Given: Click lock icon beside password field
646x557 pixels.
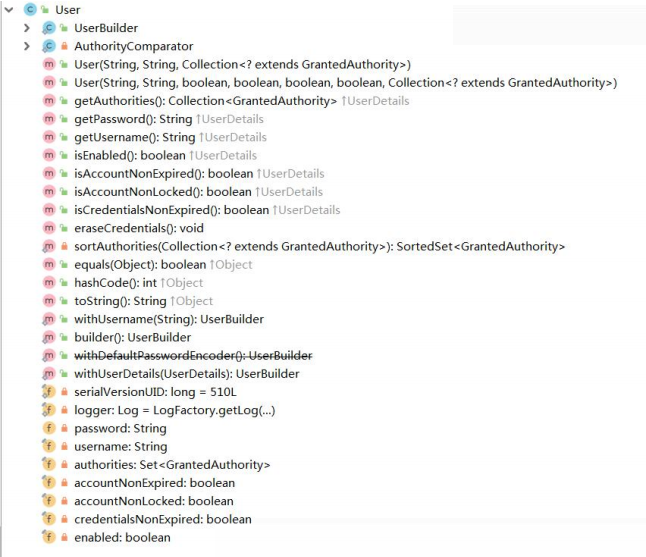Looking at the screenshot, I should point(64,428).
